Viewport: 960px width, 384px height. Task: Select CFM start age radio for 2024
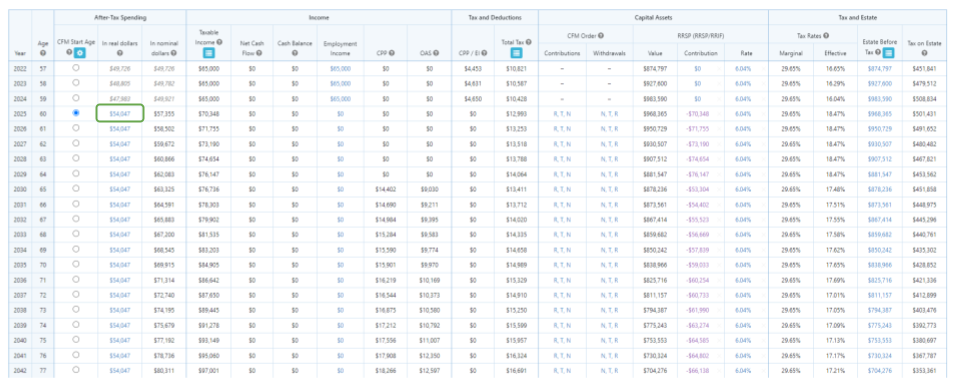pos(76,98)
